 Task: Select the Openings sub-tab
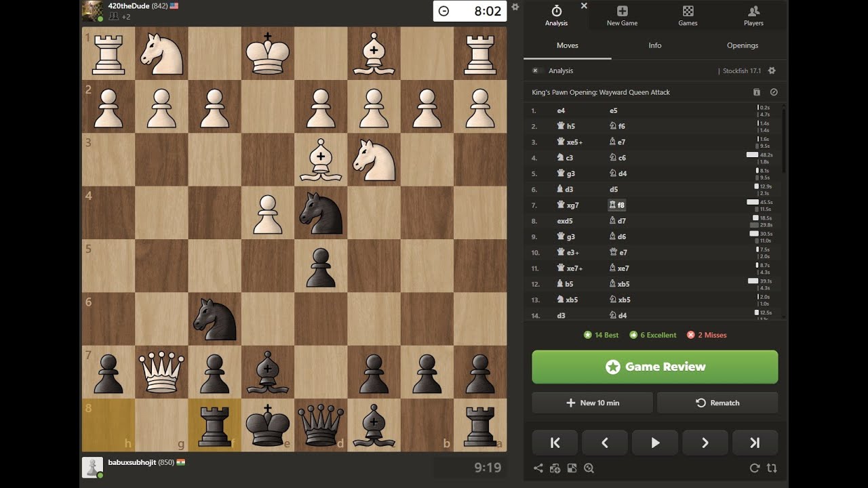click(743, 45)
